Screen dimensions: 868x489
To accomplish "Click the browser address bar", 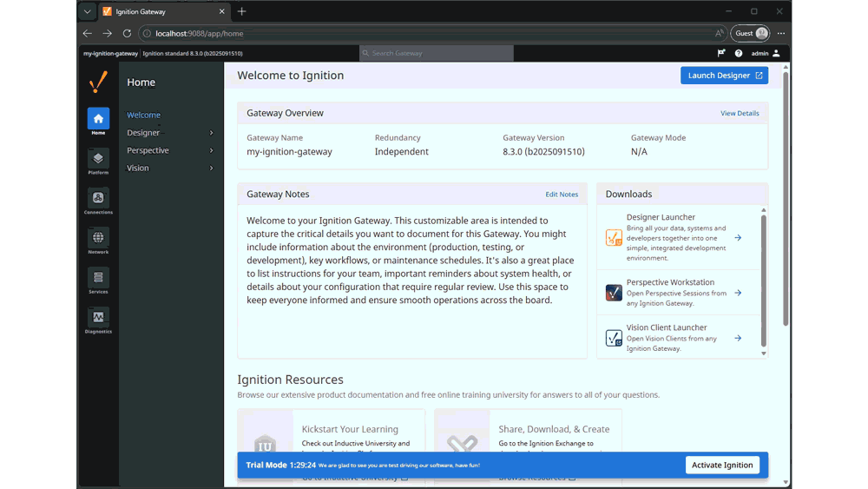I will (431, 33).
